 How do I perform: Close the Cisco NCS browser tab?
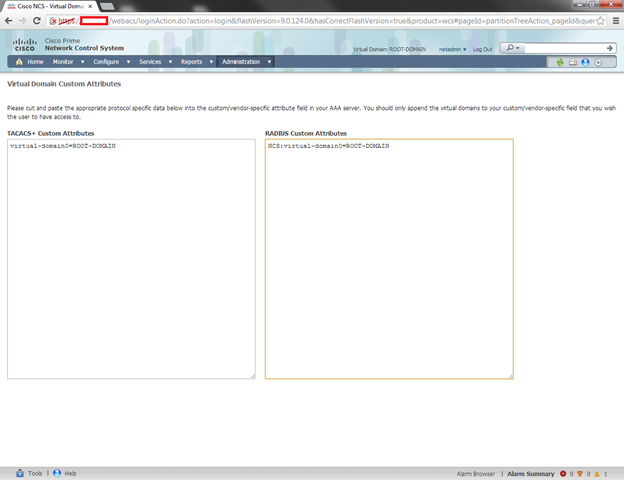(x=90, y=6)
